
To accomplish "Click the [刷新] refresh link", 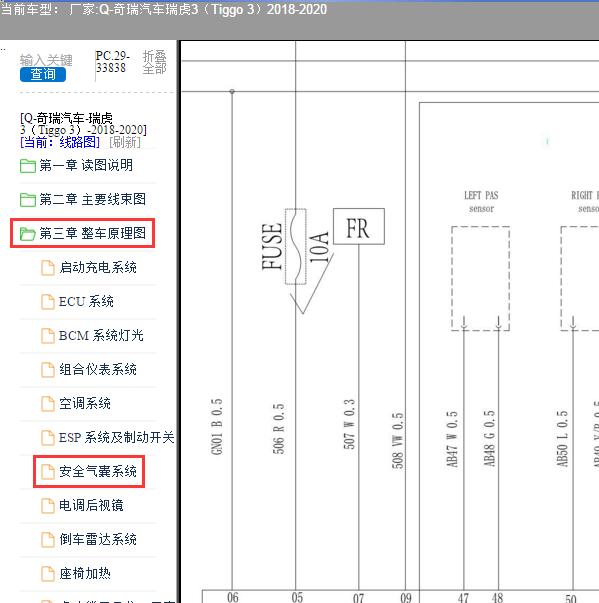I will pyautogui.click(x=125, y=142).
